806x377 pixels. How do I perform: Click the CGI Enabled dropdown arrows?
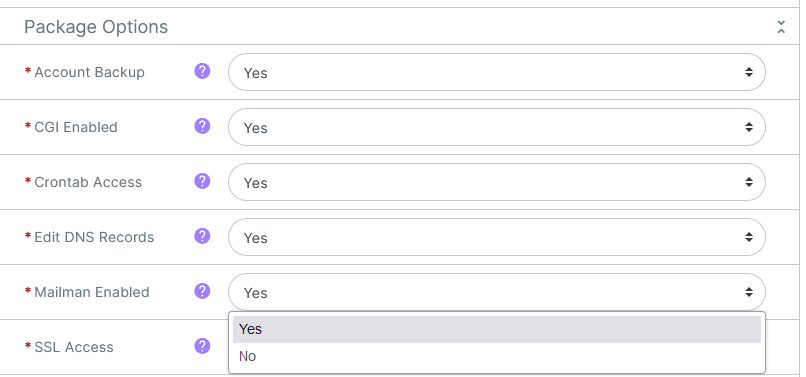tap(749, 127)
